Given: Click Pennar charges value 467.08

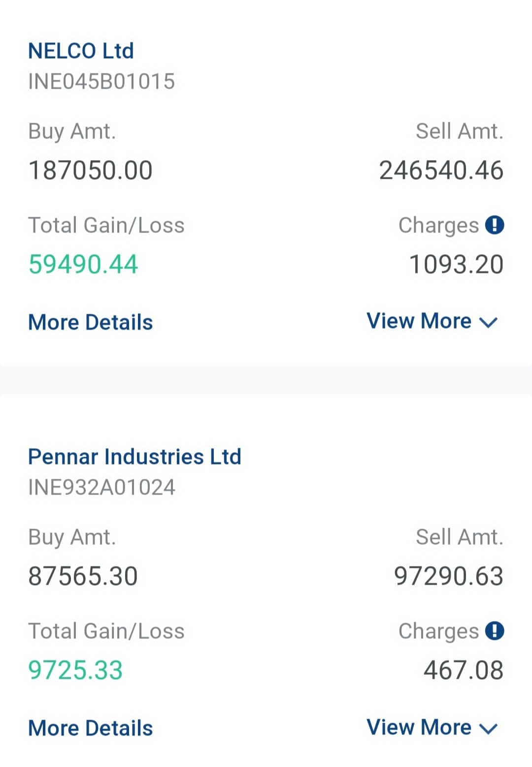Looking at the screenshot, I should [x=463, y=670].
